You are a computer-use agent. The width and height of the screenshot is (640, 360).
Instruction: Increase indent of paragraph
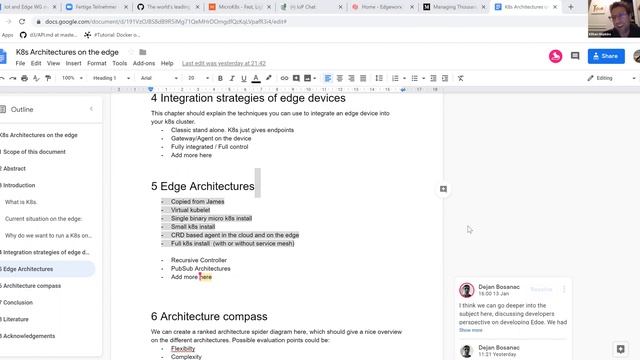click(445, 78)
